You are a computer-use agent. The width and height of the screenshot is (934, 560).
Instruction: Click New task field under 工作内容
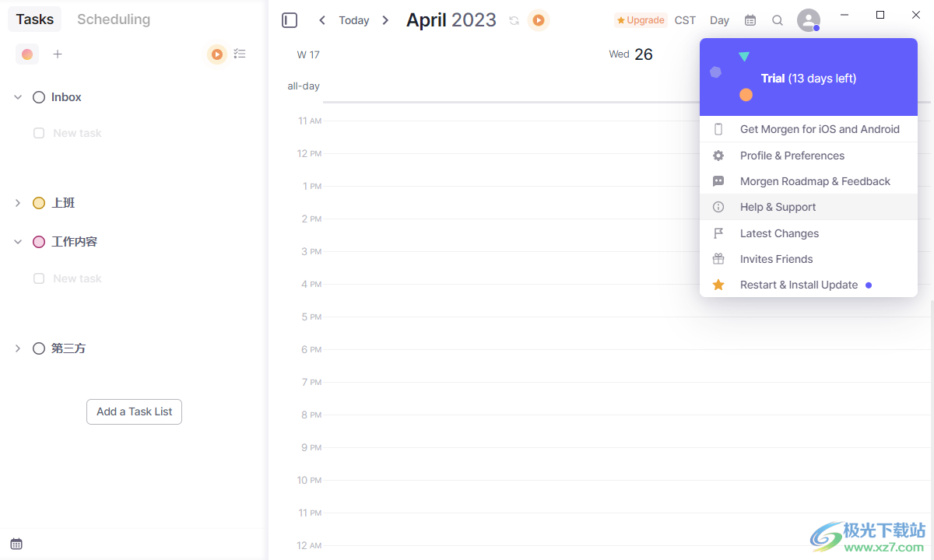[77, 278]
